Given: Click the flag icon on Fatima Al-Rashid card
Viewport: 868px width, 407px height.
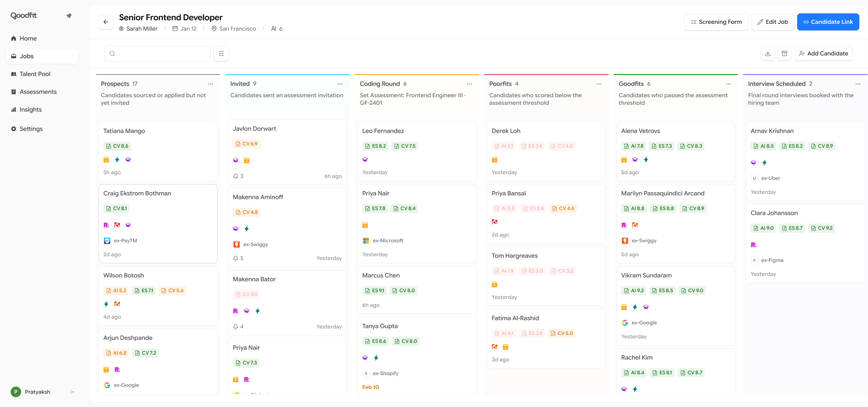Looking at the screenshot, I should coord(494,347).
